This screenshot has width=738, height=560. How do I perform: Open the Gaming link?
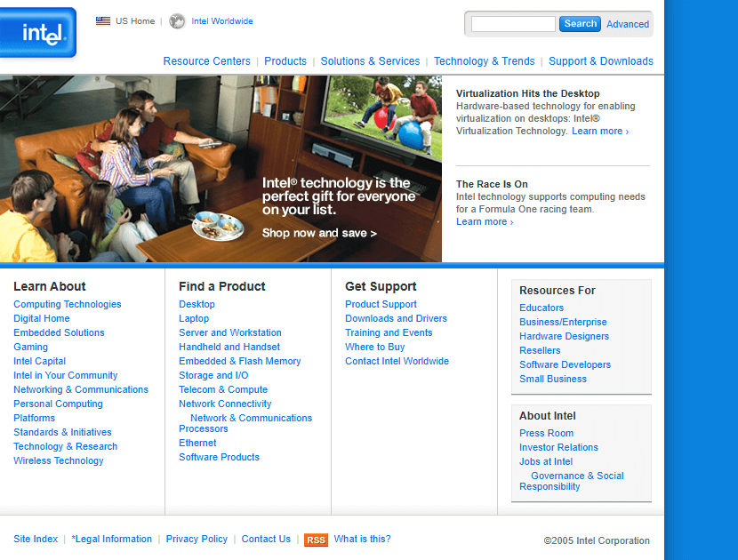(x=30, y=348)
